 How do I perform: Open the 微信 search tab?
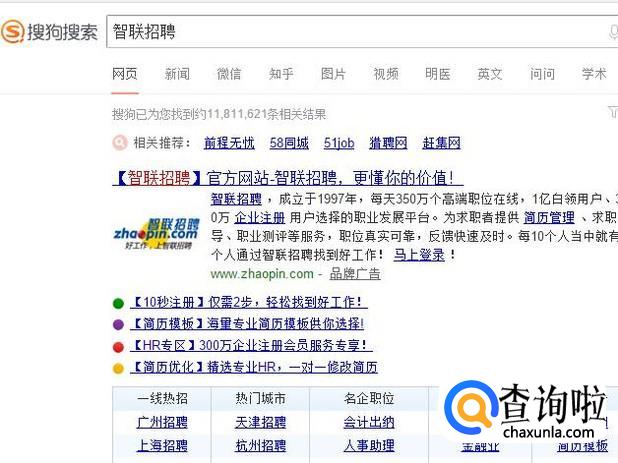(229, 74)
